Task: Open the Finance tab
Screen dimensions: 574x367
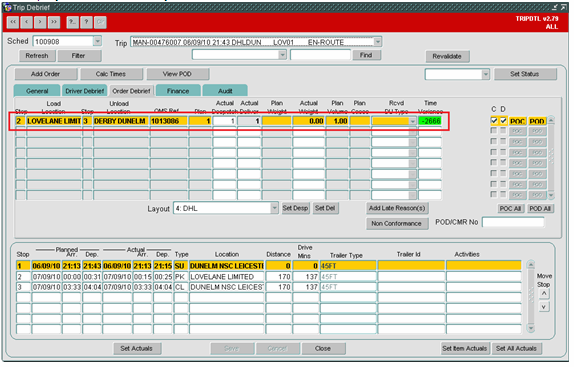Action: pyautogui.click(x=178, y=91)
